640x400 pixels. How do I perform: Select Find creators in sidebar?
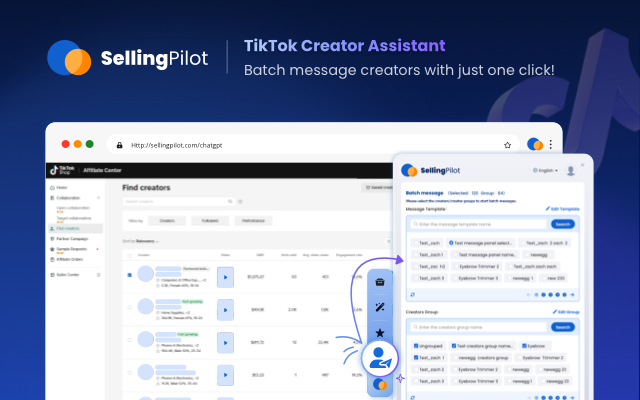pos(75,229)
